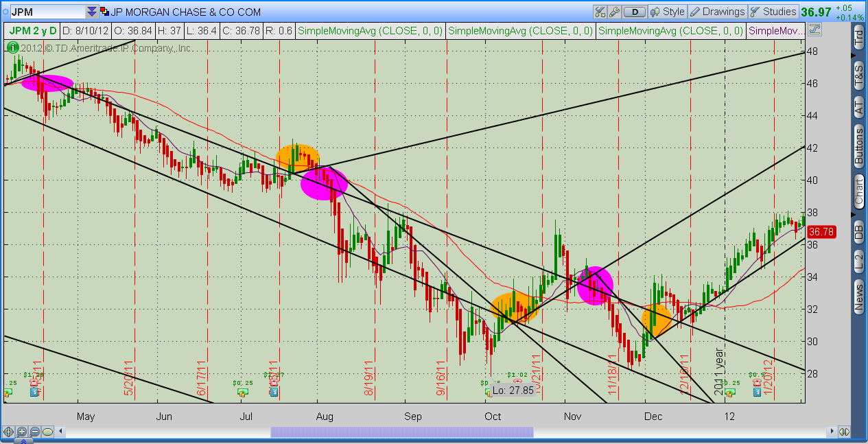Click the zoom in magnifier icon

coord(22,432)
